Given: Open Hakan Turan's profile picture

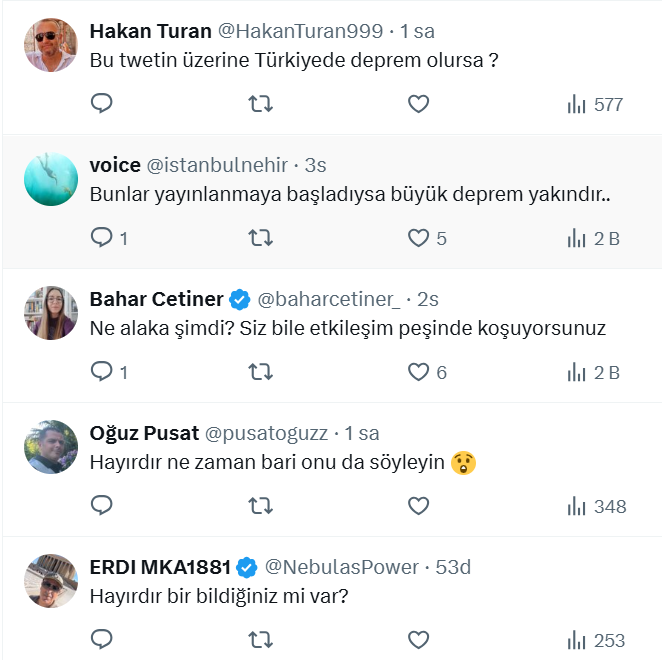Looking at the screenshot, I should (50, 45).
